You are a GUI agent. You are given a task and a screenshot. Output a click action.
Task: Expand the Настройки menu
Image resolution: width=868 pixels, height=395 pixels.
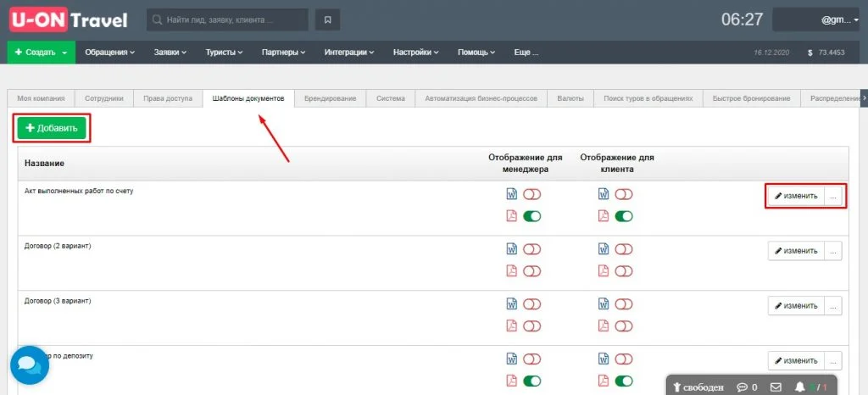[415, 53]
